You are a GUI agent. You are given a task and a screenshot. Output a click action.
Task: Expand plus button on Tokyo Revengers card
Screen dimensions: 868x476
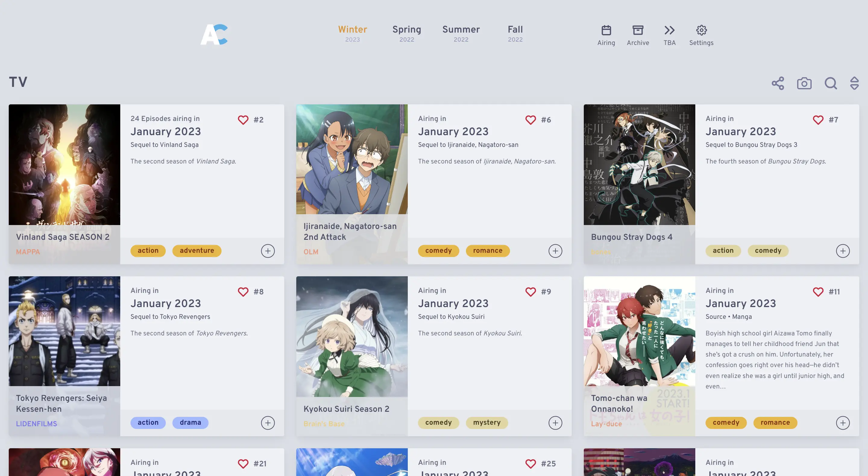pos(268,423)
